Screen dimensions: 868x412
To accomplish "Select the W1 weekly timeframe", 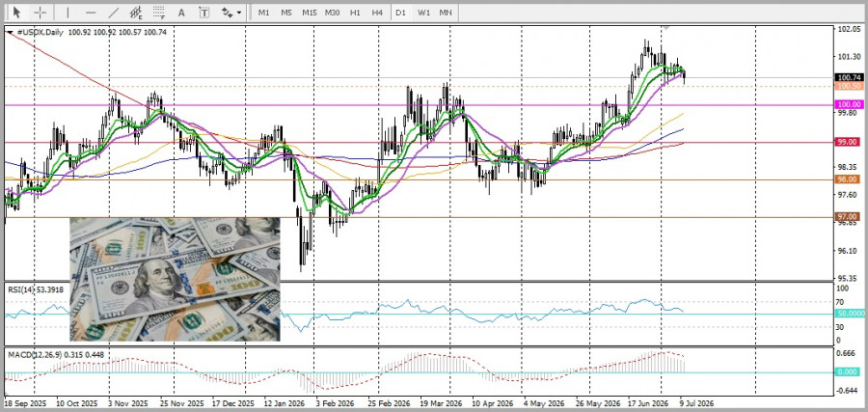I will [423, 13].
